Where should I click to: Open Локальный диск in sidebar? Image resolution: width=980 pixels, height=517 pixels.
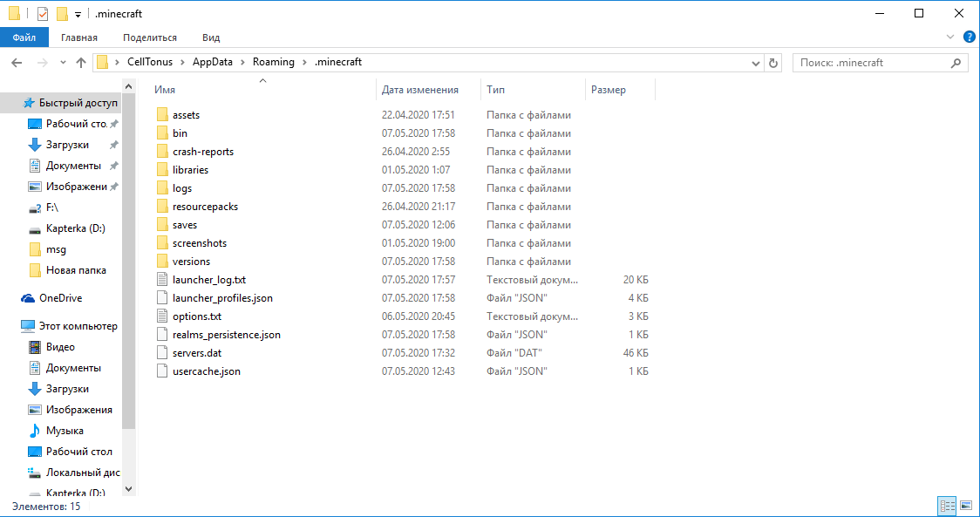click(74, 473)
